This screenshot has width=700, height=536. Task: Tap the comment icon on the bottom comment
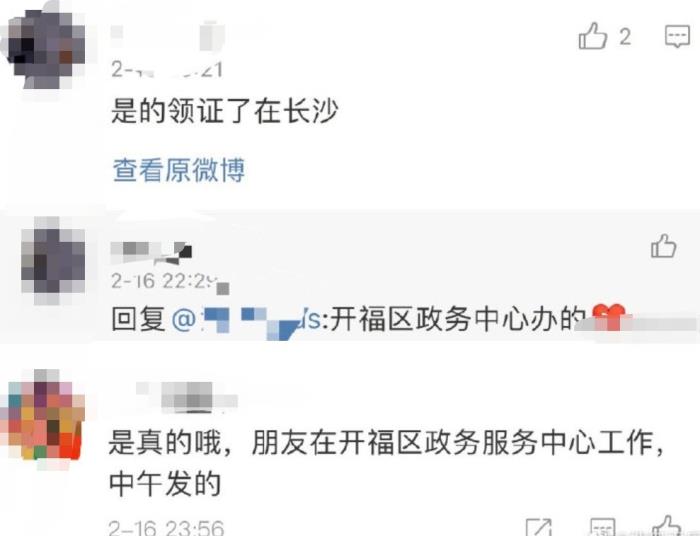tap(603, 527)
